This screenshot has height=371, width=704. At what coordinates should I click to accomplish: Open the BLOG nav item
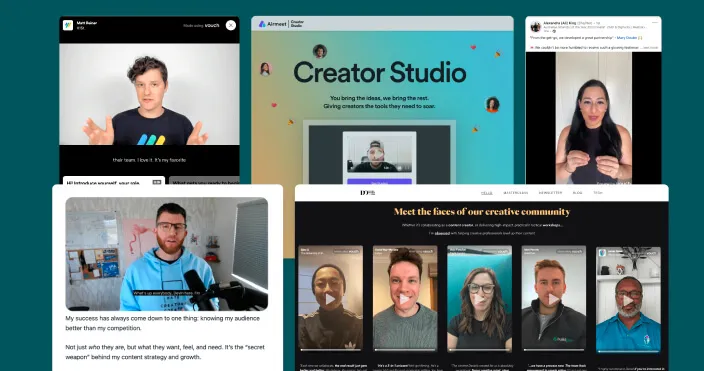577,193
